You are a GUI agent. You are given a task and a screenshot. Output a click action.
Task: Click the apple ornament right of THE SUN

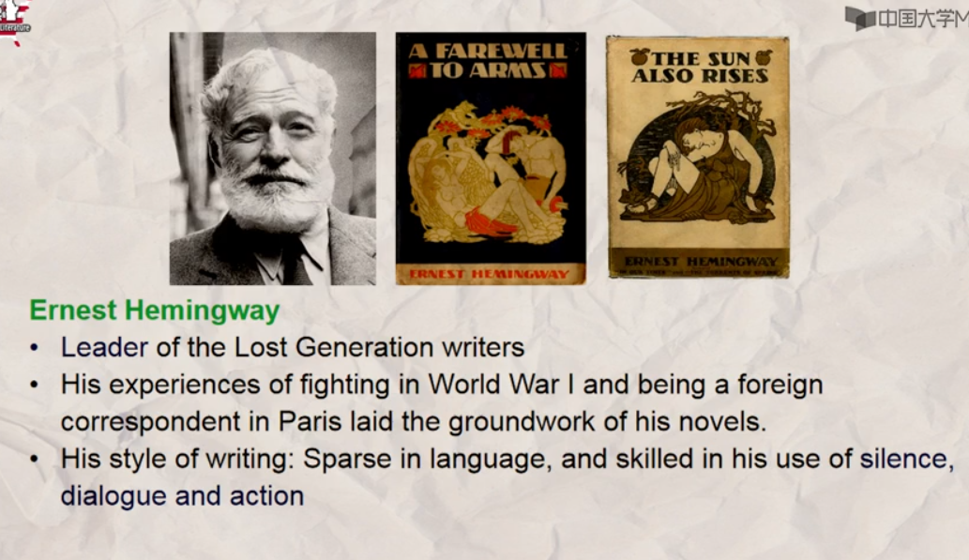pyautogui.click(x=764, y=57)
